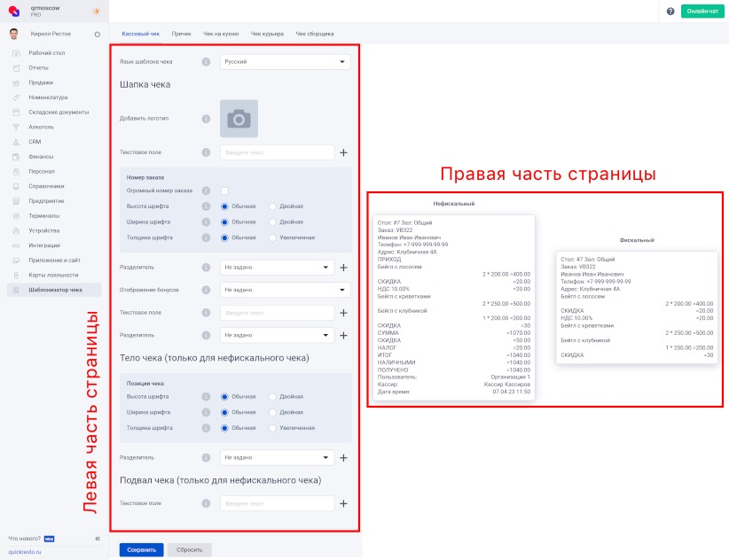Click the Номенклатура tag icon
The image size is (729, 560).
coord(16,97)
